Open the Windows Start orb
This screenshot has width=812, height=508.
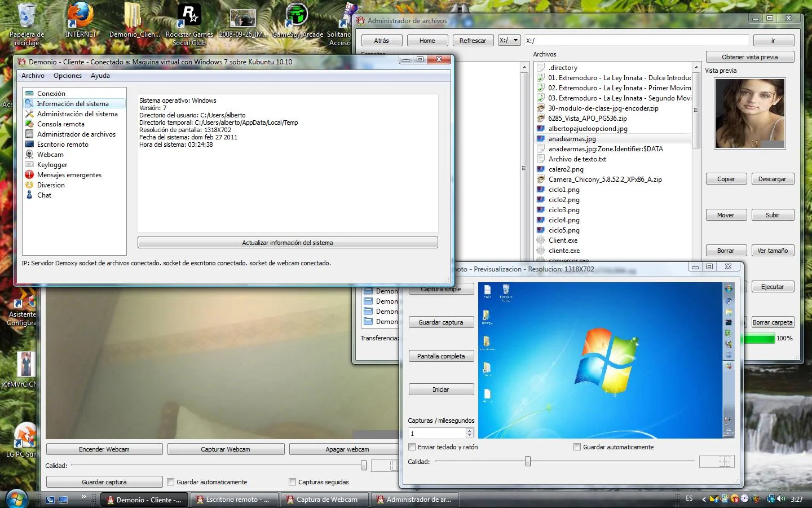tap(16, 500)
